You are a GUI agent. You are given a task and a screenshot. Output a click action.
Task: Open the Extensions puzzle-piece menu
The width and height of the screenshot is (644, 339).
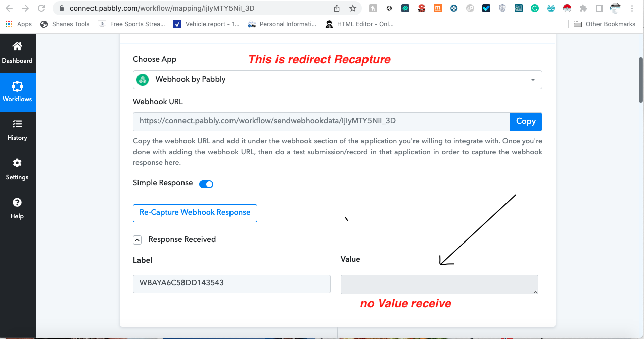pyautogui.click(x=583, y=8)
